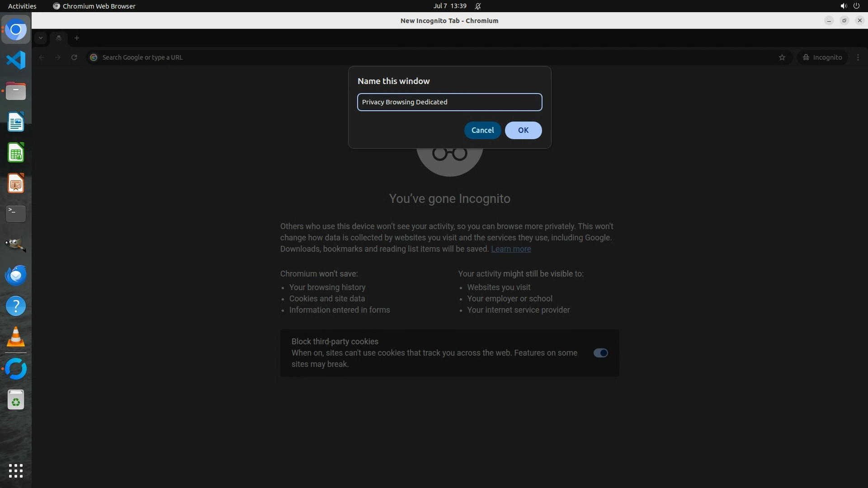Open Visual Studio Code from dock
Viewport: 868px width, 488px height.
16,60
